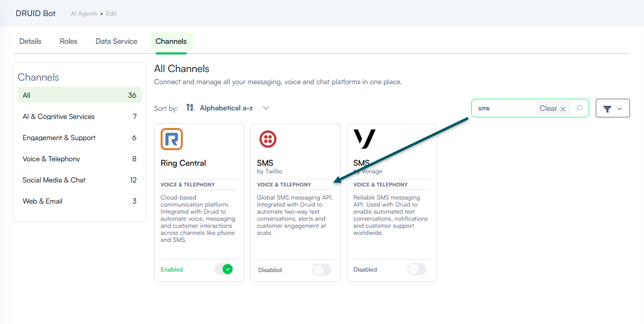Click the Vonage SMS logo icon
The height and width of the screenshot is (324, 644).
coord(365,139)
